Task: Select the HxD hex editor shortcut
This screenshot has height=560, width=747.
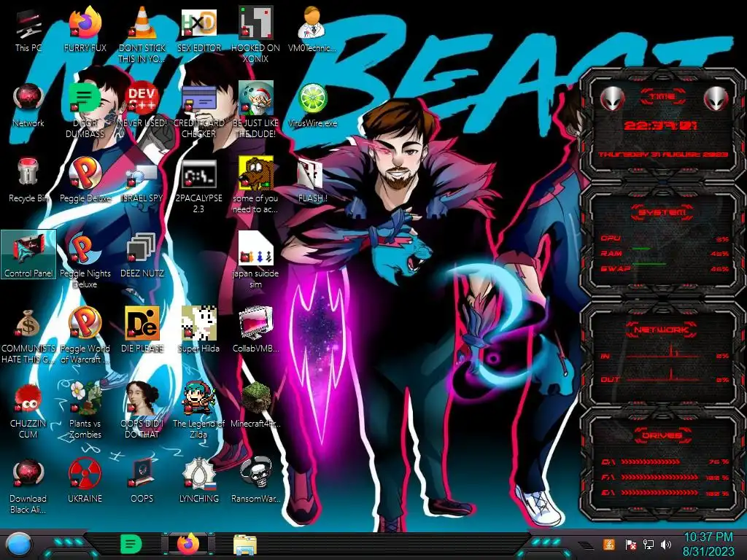Action: tap(199, 30)
